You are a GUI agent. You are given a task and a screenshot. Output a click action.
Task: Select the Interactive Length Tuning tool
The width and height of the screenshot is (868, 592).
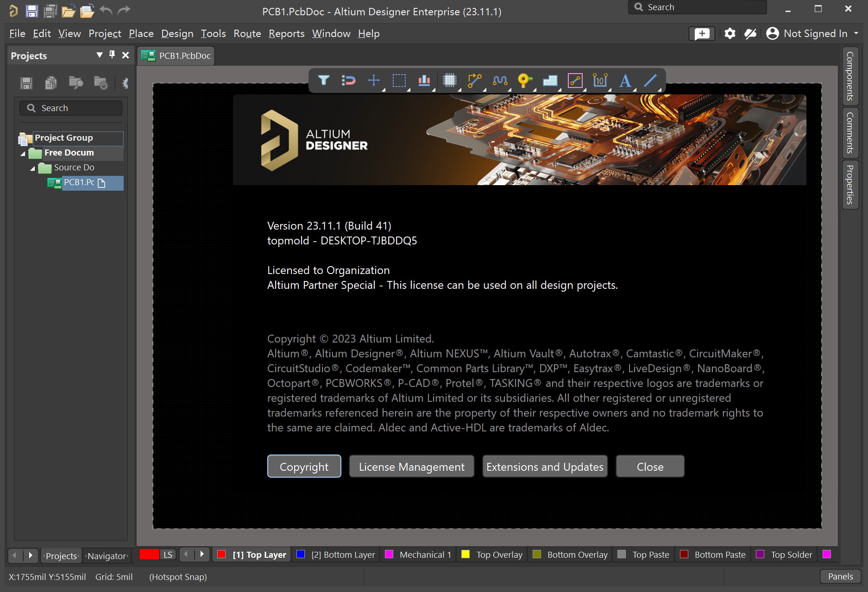click(500, 81)
